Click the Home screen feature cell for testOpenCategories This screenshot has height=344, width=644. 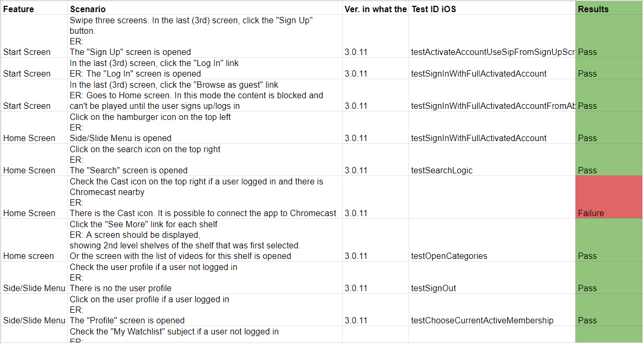pyautogui.click(x=34, y=240)
